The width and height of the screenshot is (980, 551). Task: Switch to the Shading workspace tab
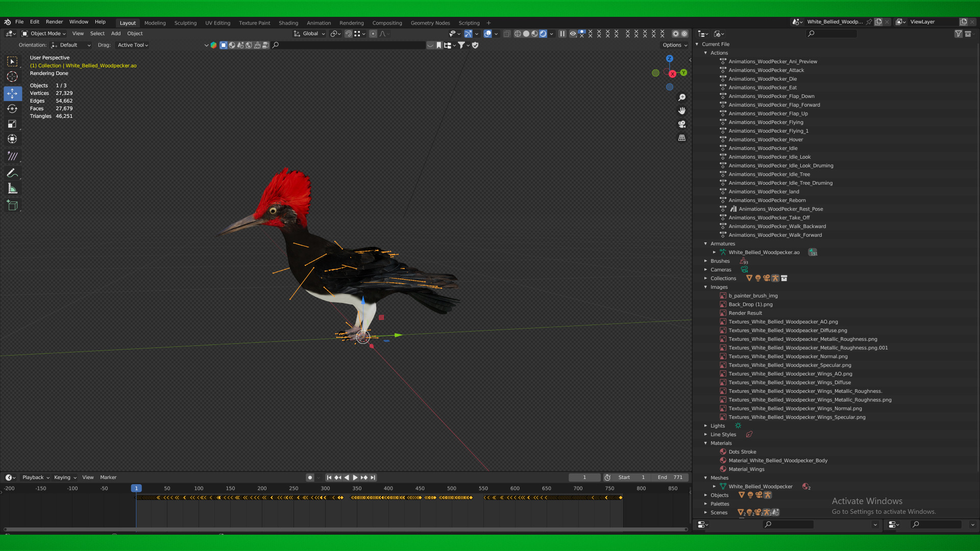pyautogui.click(x=288, y=23)
